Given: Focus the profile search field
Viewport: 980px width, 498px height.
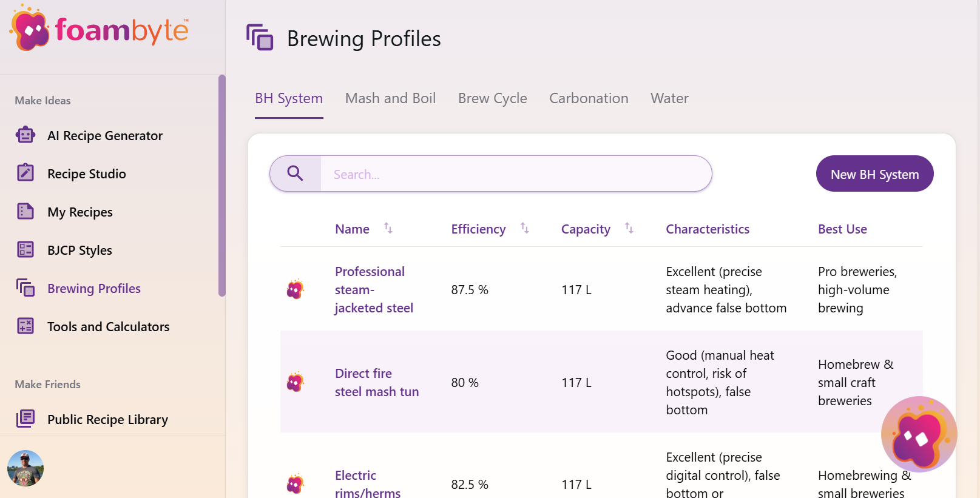Looking at the screenshot, I should [516, 174].
